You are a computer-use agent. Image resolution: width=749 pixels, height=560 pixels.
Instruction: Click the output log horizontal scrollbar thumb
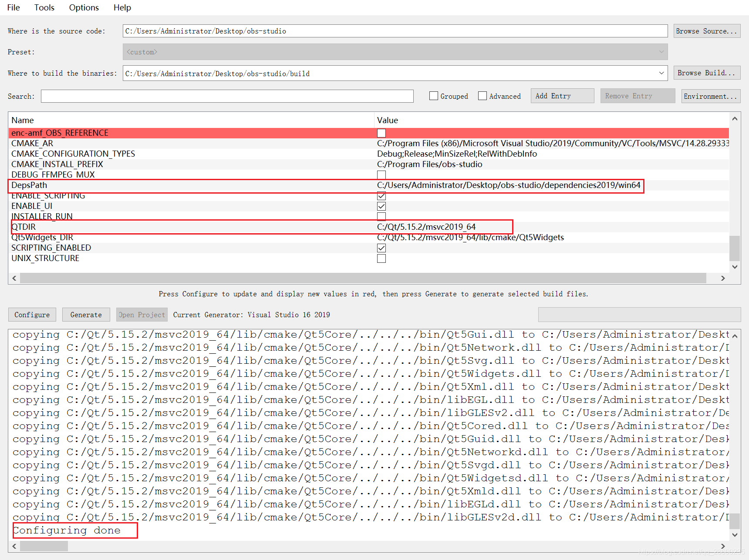(44, 546)
